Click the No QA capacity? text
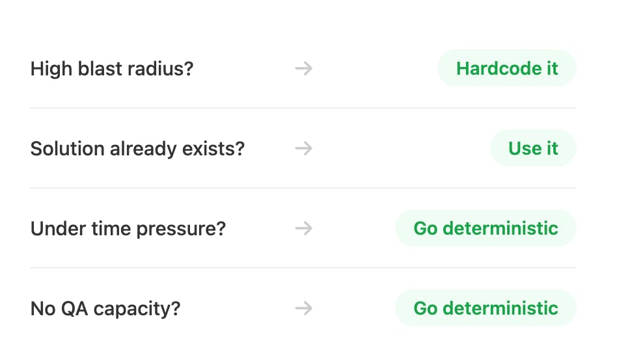The height and width of the screenshot is (364, 617). coord(105,308)
